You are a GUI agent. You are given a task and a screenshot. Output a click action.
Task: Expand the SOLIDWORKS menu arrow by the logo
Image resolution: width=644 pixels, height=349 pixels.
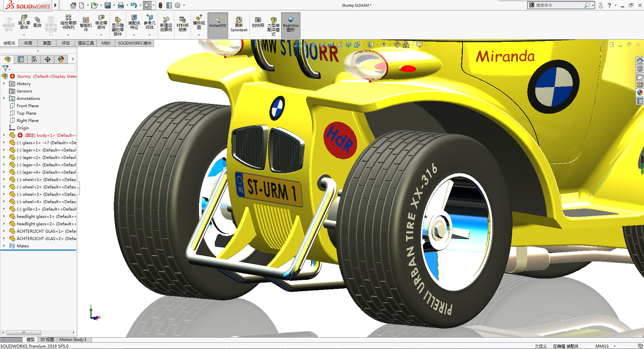point(56,5)
